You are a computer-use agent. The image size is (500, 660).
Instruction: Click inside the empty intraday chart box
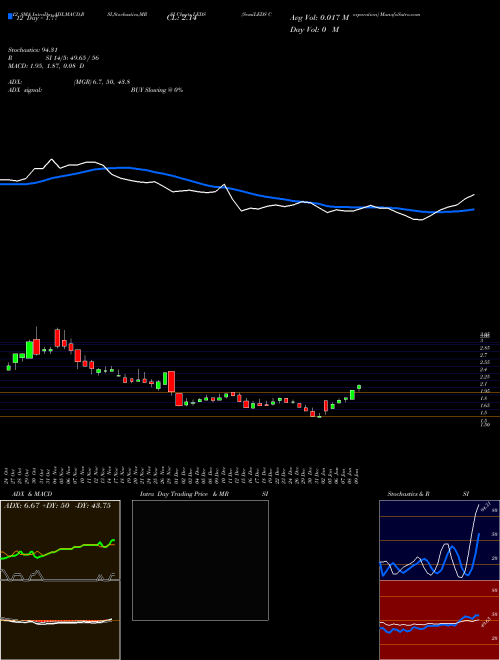click(x=200, y=560)
